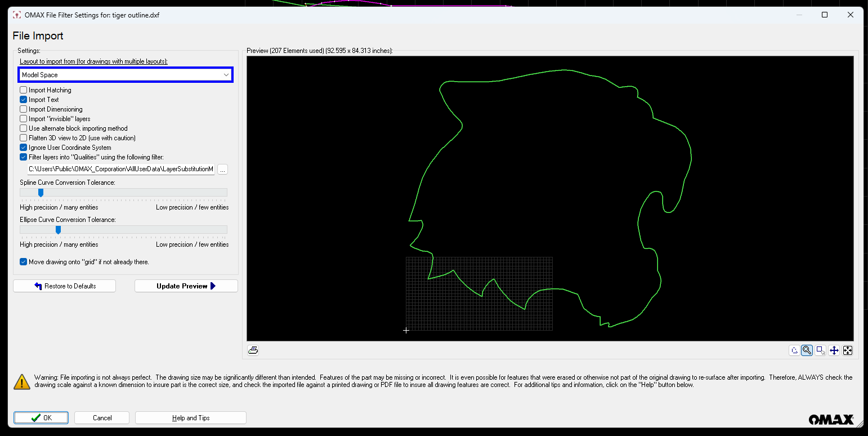Choose the zoom-to-window rectangle tool
The height and width of the screenshot is (436, 868).
(x=820, y=350)
